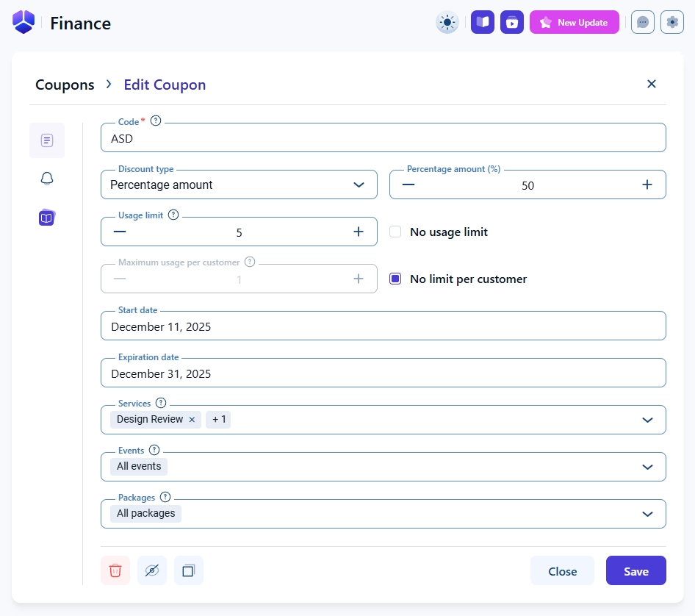Open the coupon details sidebar tab

[47, 140]
